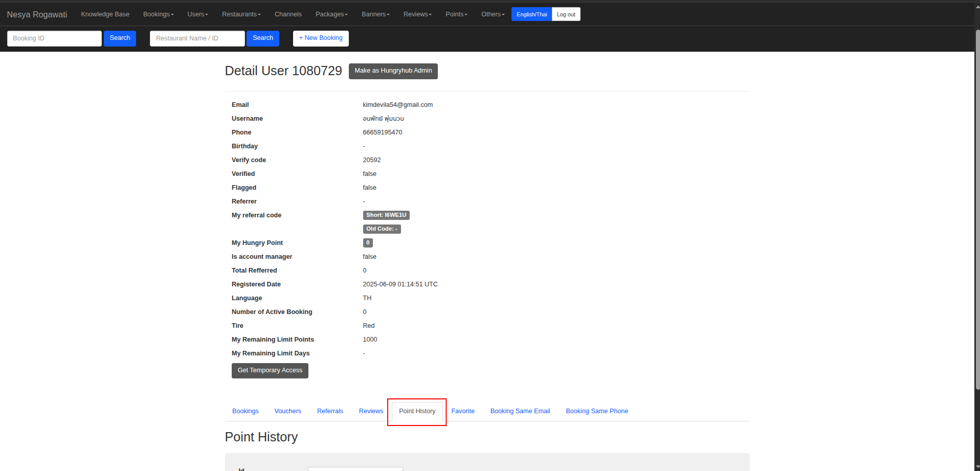Screen dimensions: 980x471
Task: Click the Log out button
Action: tap(566, 14)
